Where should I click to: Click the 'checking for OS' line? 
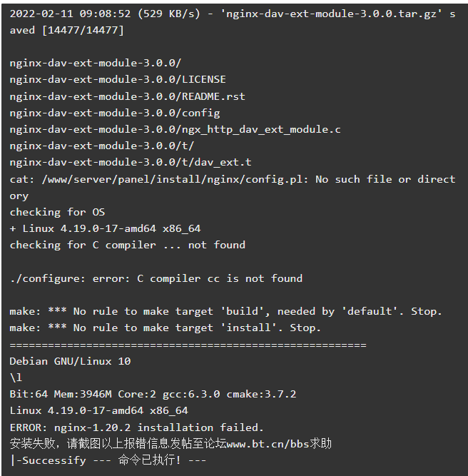tap(57, 212)
